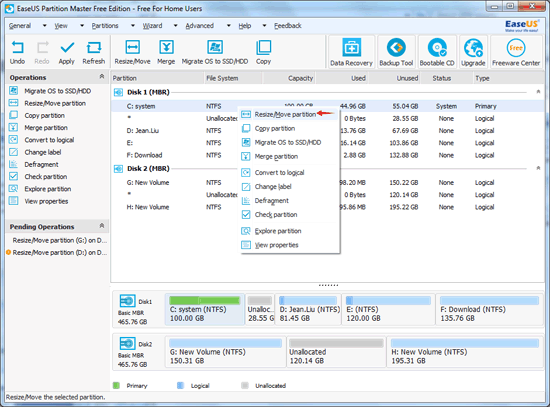Click the Disk2 Basic MBR disk icon

(x=127, y=343)
